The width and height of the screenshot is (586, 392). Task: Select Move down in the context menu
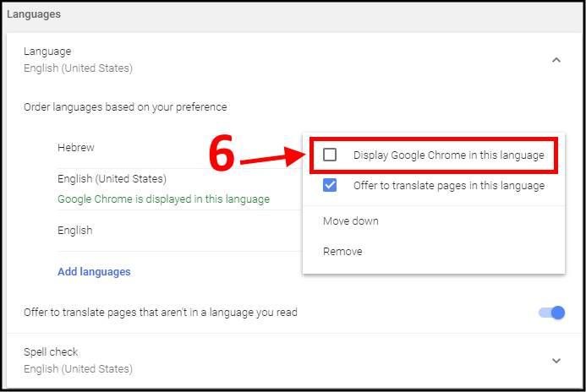351,221
